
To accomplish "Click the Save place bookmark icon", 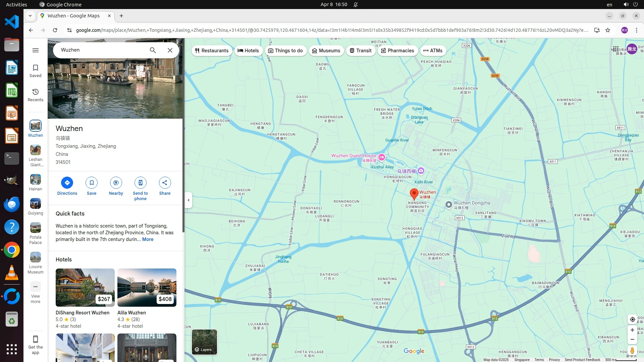I will [92, 183].
